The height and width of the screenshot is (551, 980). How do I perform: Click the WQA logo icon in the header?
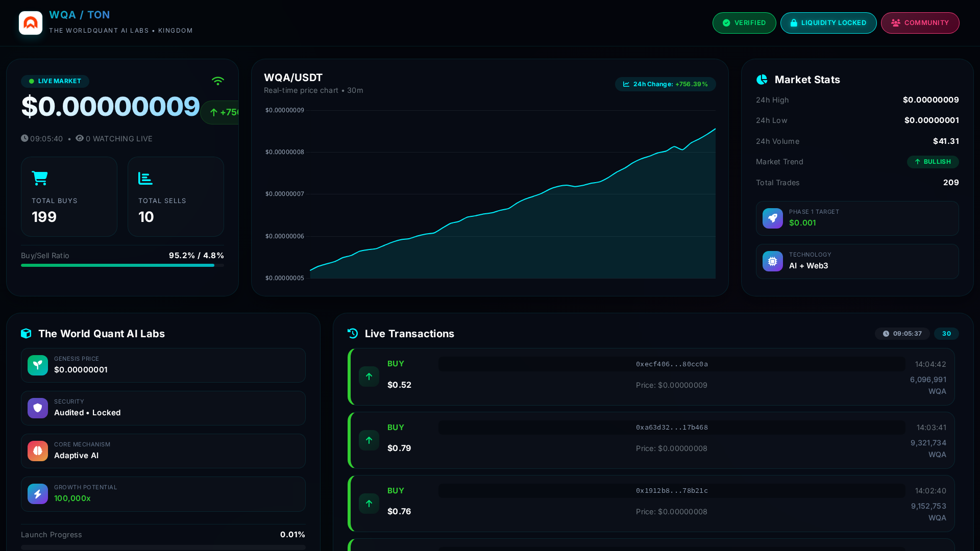[x=31, y=22]
